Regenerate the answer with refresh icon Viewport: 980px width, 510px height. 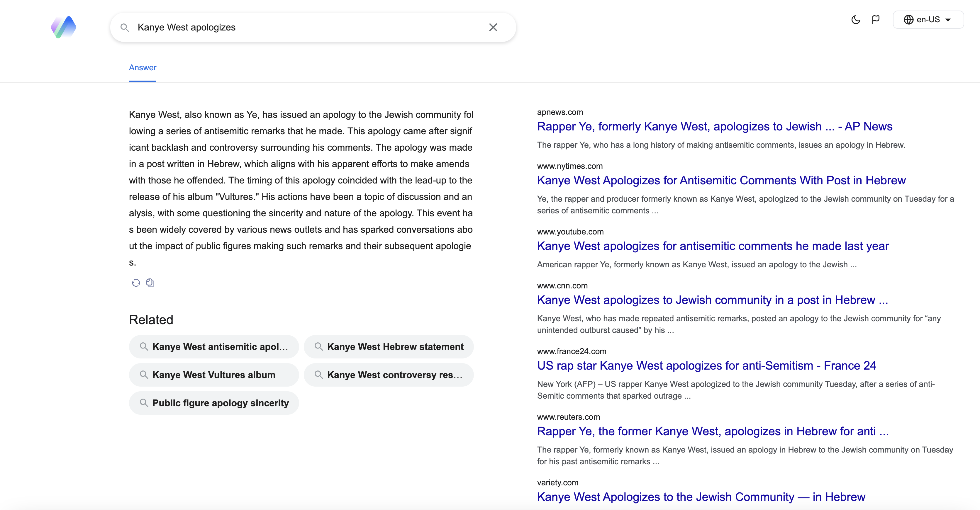pyautogui.click(x=136, y=283)
